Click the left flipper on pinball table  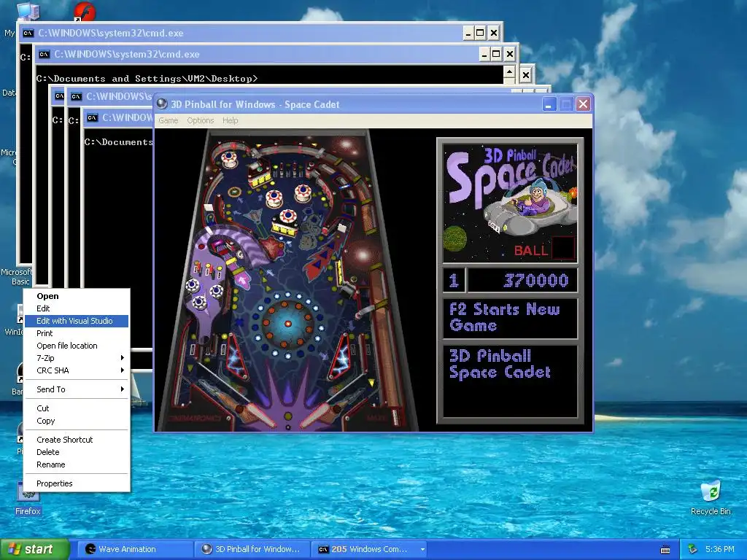260,415
